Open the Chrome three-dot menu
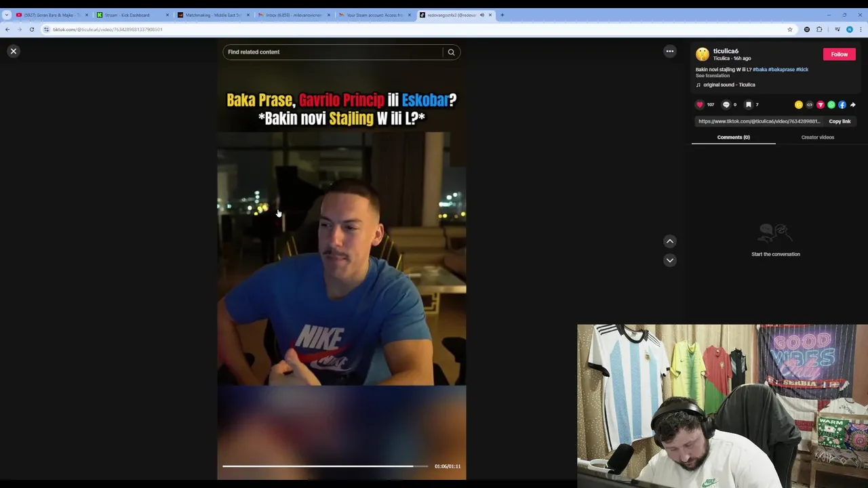The width and height of the screenshot is (868, 488). (861, 30)
